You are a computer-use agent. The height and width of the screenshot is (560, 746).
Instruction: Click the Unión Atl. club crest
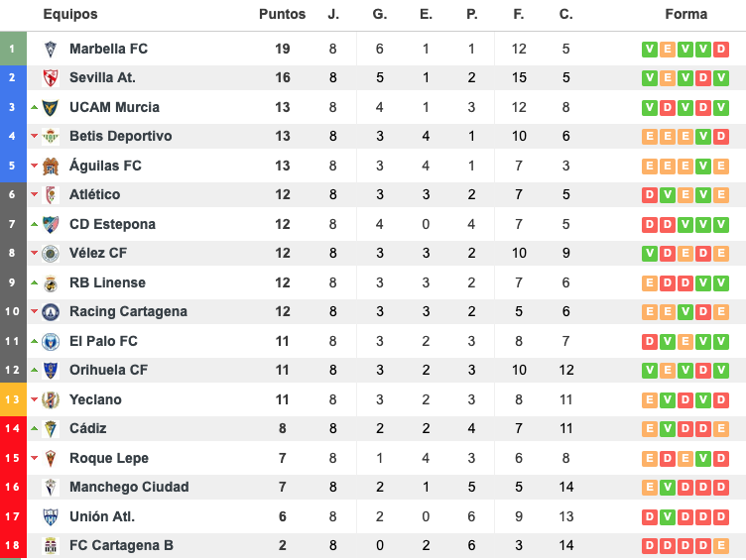point(51,516)
